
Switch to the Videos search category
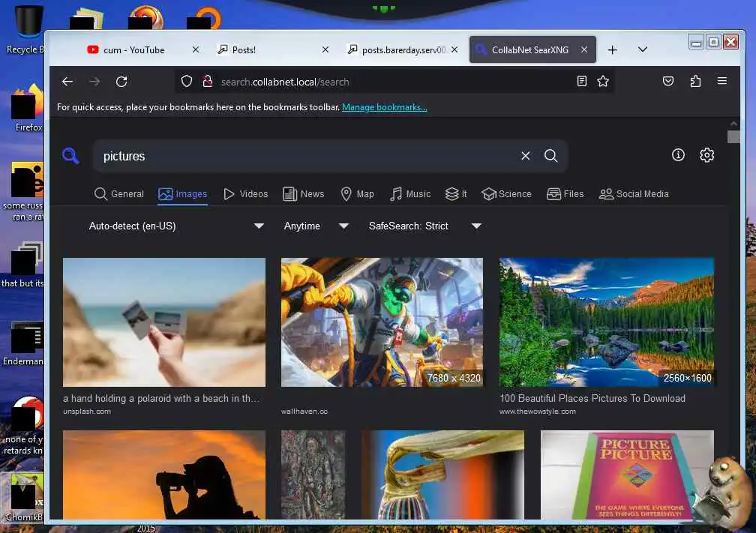(x=246, y=193)
